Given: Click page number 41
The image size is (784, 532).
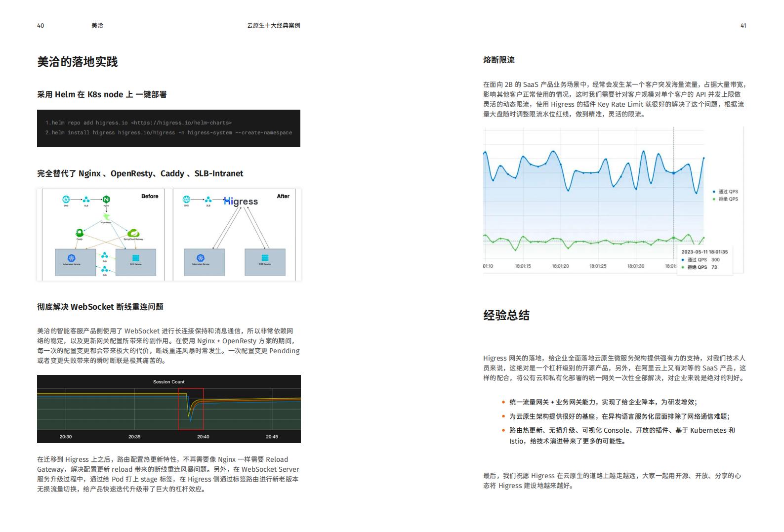Looking at the screenshot, I should pyautogui.click(x=743, y=26).
